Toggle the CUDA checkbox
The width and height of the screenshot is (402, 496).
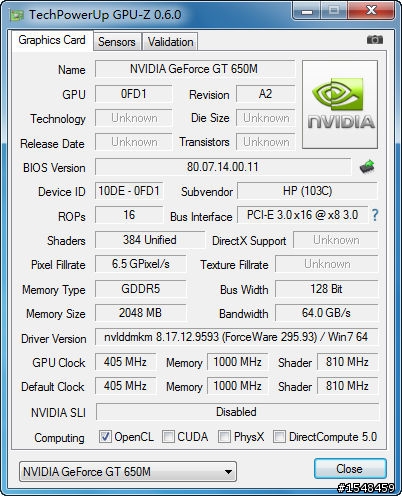tap(168, 436)
